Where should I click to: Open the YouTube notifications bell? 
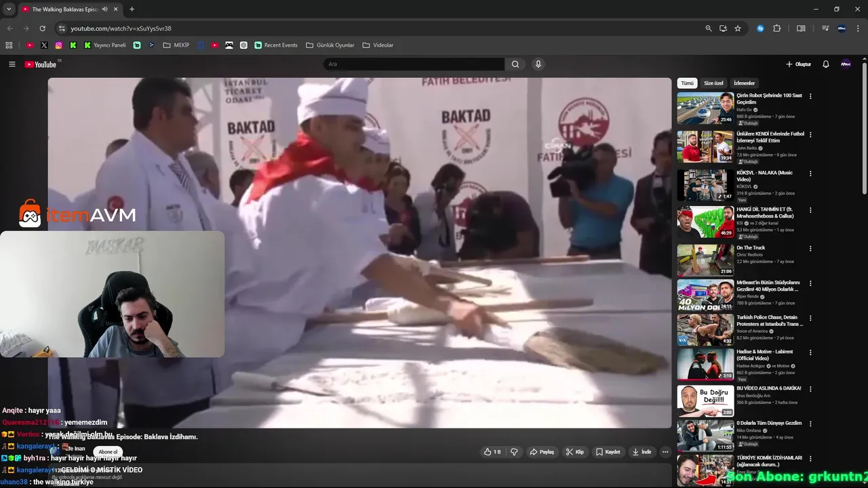pos(826,64)
